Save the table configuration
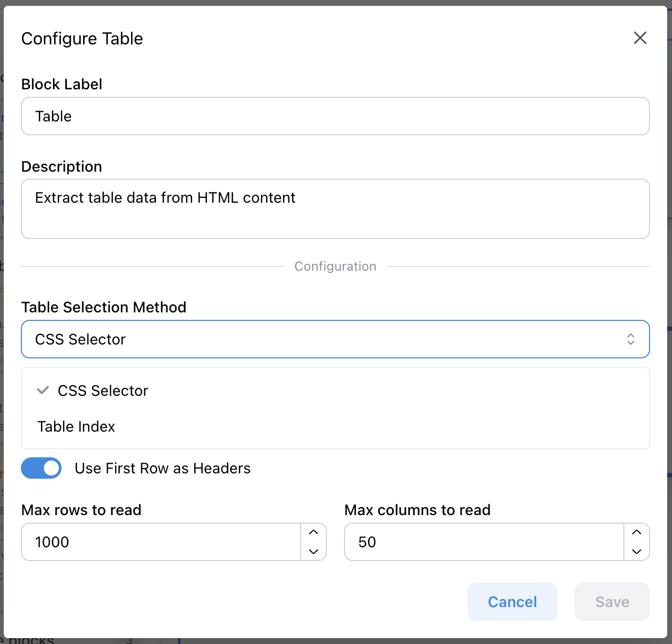Screen dimensions: 672x644 612,602
